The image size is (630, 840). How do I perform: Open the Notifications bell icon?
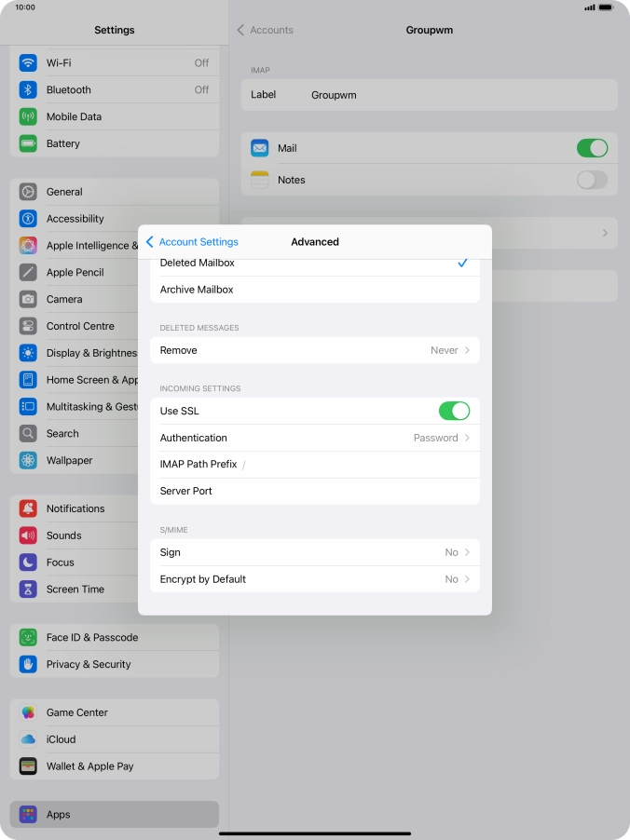tap(28, 509)
